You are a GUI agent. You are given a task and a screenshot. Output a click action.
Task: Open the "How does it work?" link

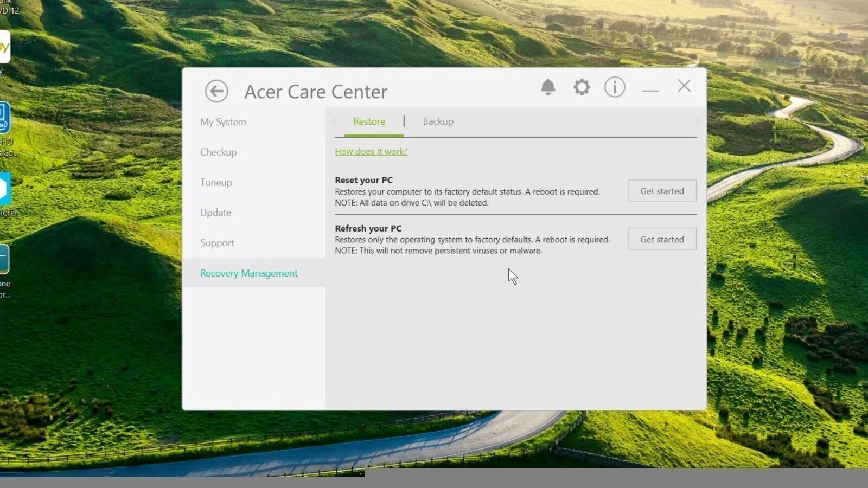(x=371, y=151)
